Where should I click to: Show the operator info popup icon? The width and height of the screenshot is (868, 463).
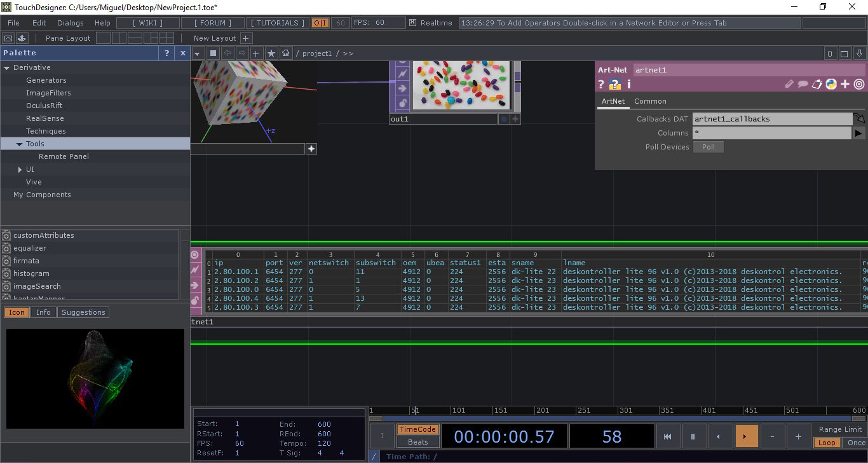(629, 84)
